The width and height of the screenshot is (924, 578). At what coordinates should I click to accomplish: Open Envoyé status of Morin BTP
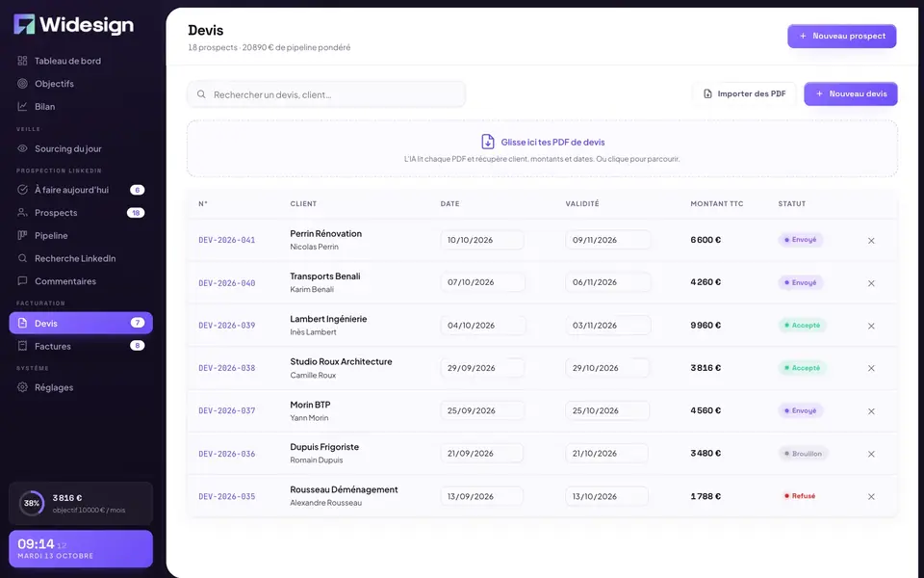tap(801, 410)
